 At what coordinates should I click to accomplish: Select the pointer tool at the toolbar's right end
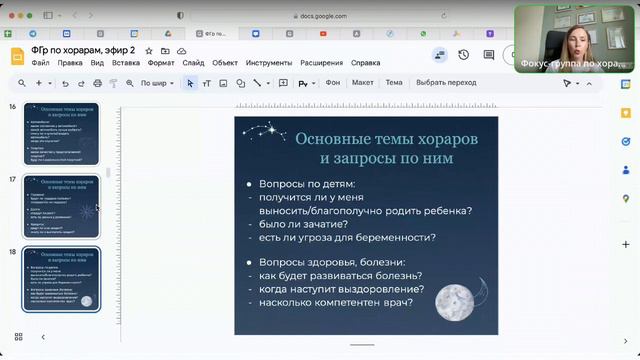[x=567, y=83]
